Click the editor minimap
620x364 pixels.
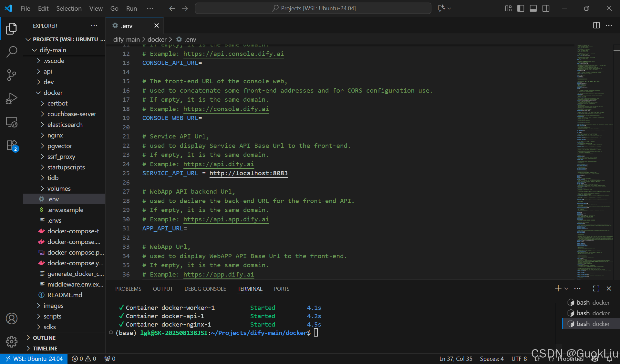[594, 161]
